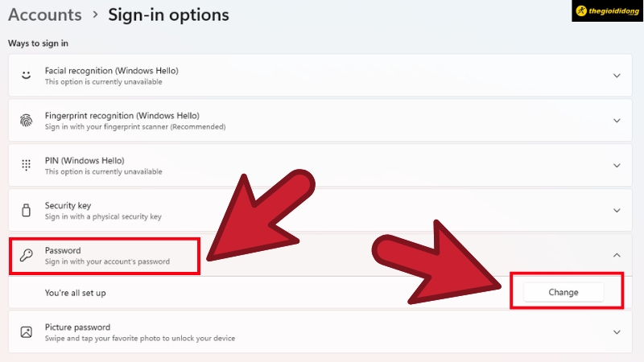Click the PIN keypad dots icon
Screen dimensions: 644x362
(26, 165)
